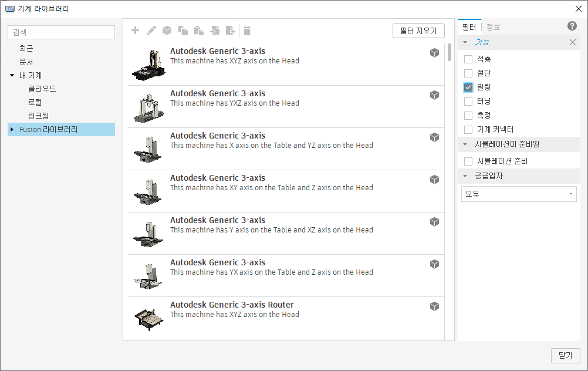Select 클라우드 under 내 기계
Image resolution: width=588 pixels, height=371 pixels.
(x=42, y=89)
